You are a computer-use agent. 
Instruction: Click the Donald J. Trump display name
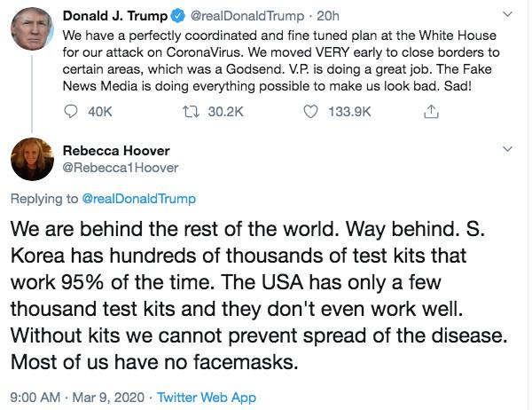(x=115, y=16)
